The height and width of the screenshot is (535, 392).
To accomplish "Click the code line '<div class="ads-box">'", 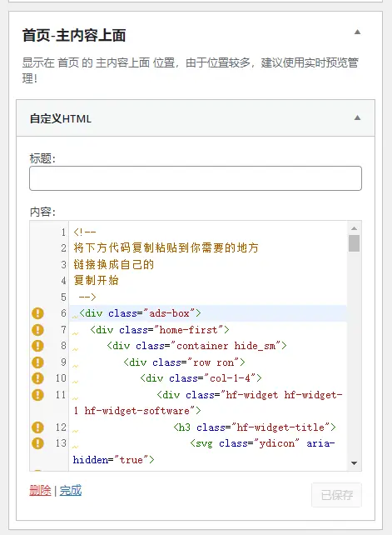I will click(x=140, y=313).
